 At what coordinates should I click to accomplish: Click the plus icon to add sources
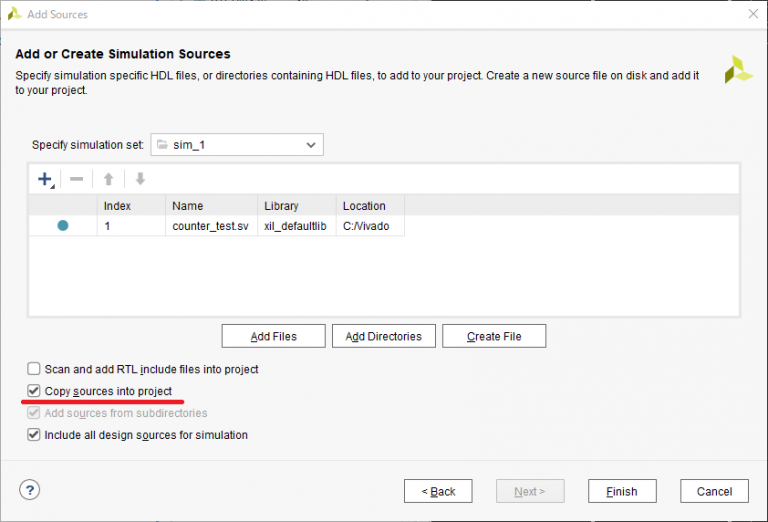pos(44,180)
